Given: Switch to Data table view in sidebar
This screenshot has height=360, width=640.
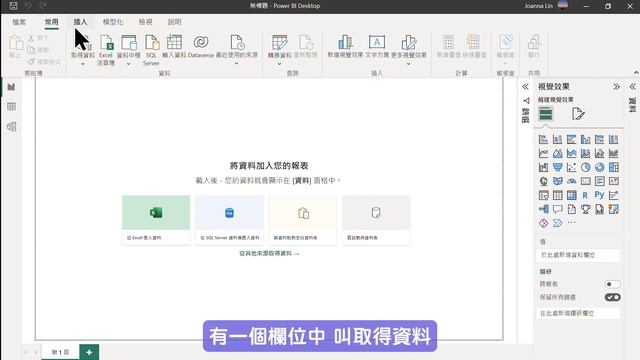Looking at the screenshot, I should click(11, 107).
